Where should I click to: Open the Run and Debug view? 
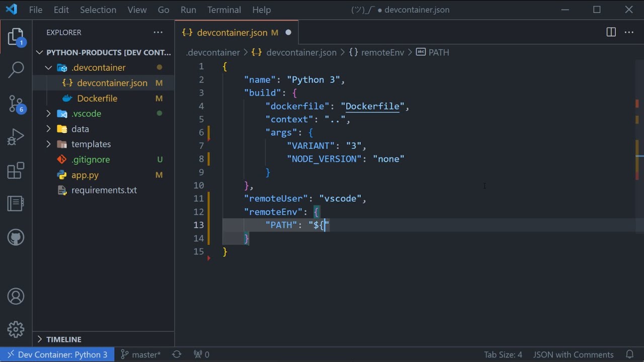[16, 137]
